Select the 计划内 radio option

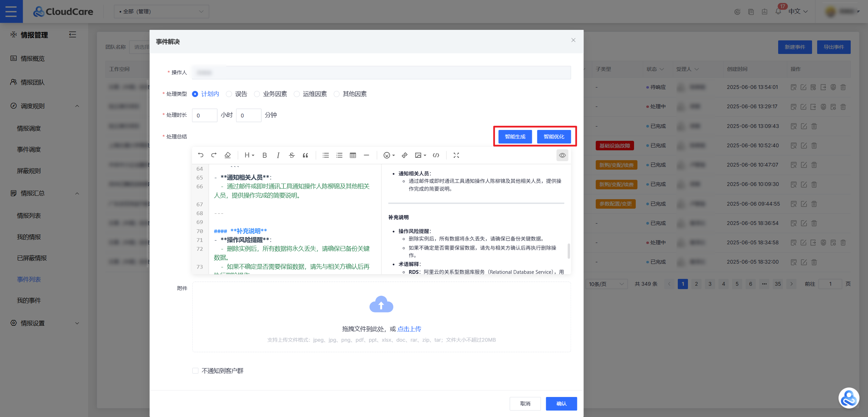point(205,94)
